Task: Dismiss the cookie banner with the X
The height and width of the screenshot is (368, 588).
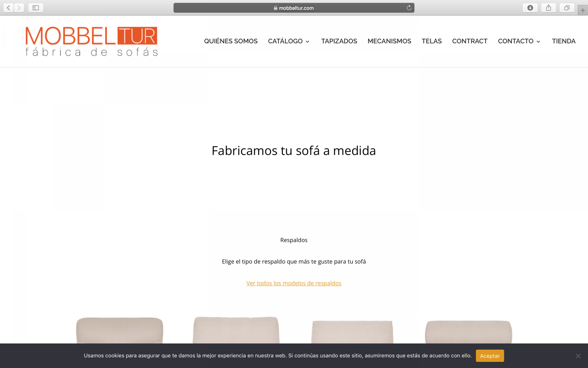Action: 578,356
